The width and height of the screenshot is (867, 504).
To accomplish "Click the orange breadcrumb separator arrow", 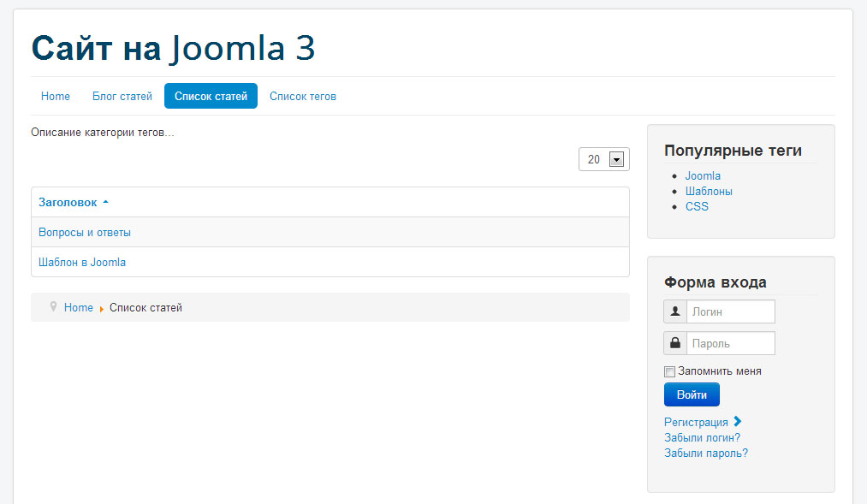I will pyautogui.click(x=102, y=308).
